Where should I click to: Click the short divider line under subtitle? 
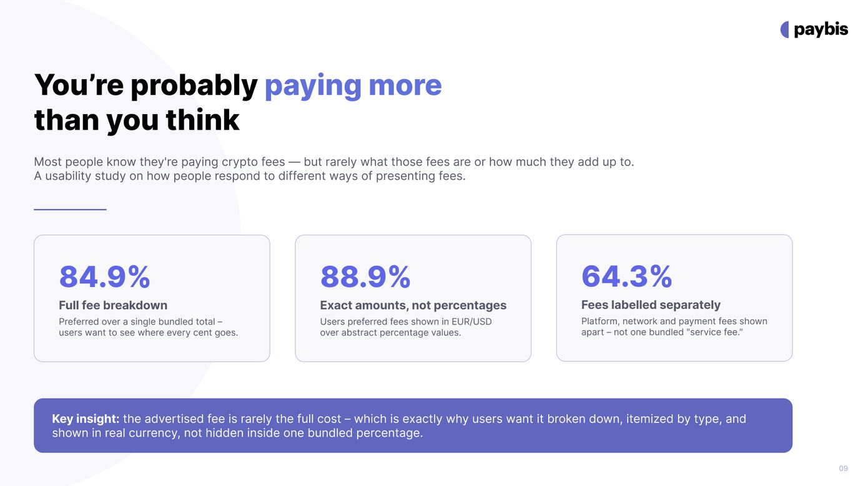point(70,210)
